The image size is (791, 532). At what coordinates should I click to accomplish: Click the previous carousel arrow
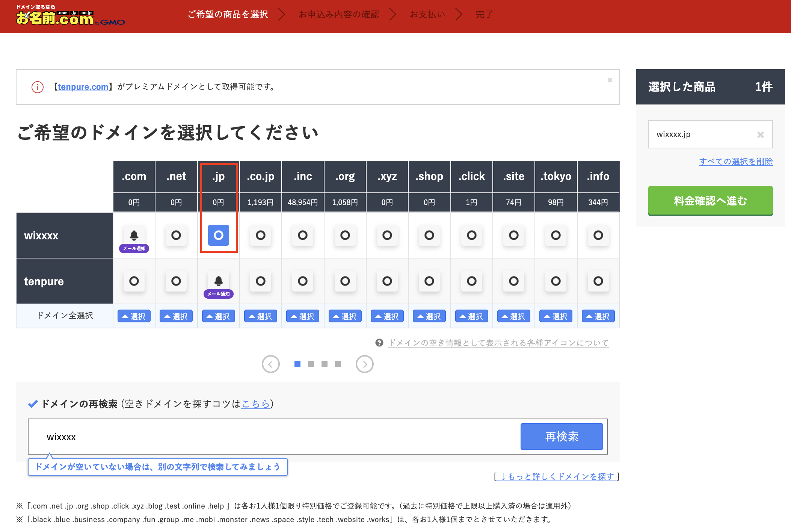click(x=270, y=364)
